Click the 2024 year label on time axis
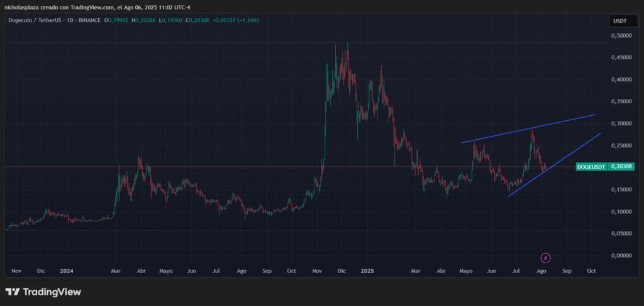Image resolution: width=644 pixels, height=306 pixels. [65, 271]
